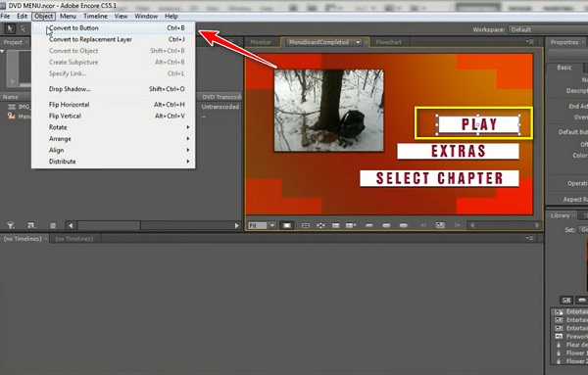Toggle display of buttons in Library panel
Image resolution: width=588 pixels, height=375 pixels.
pyautogui.click(x=581, y=300)
